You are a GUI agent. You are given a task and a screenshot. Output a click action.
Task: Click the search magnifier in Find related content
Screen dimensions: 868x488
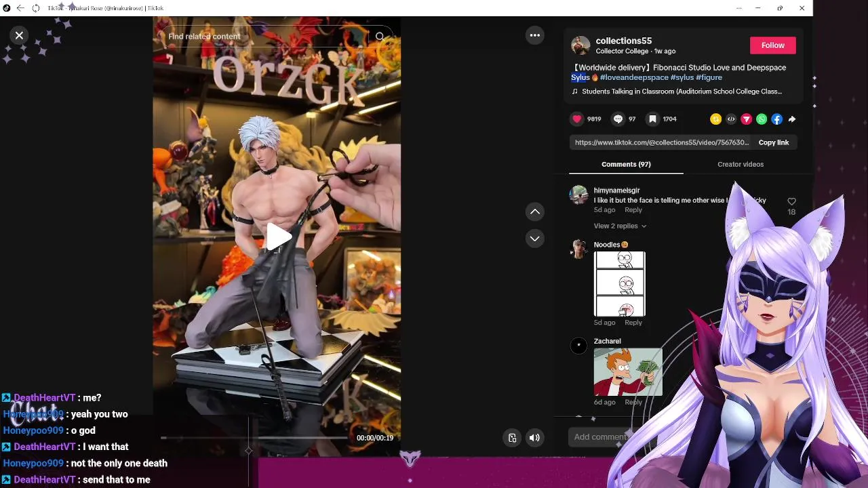tap(380, 37)
